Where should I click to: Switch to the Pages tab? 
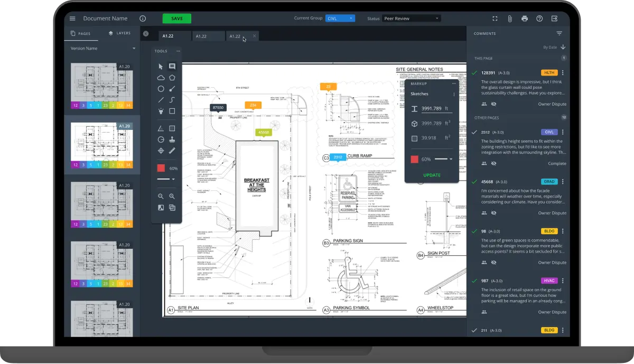(80, 33)
